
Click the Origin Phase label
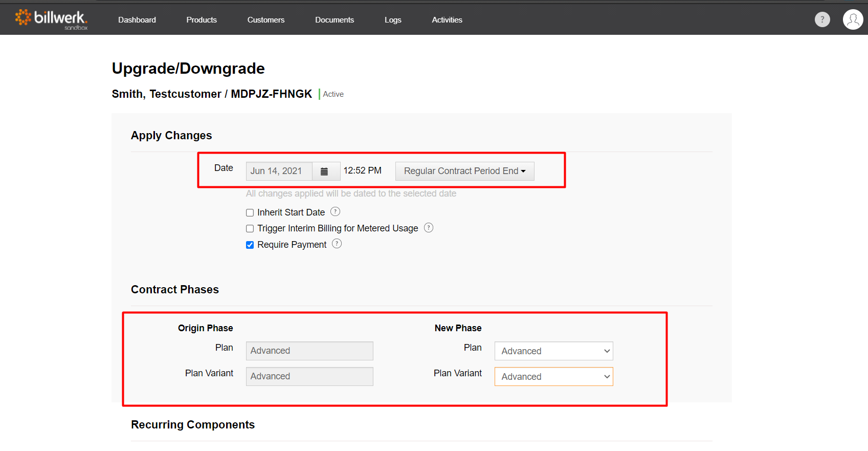[x=206, y=328]
